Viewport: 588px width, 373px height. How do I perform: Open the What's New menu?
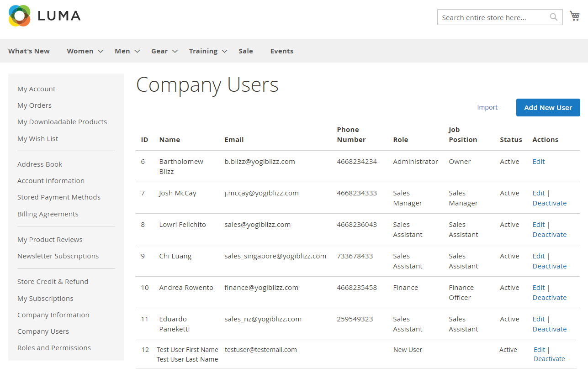[29, 51]
